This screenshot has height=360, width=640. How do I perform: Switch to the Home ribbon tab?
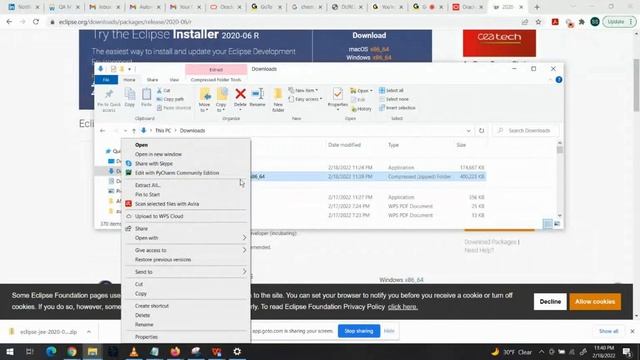click(x=129, y=80)
